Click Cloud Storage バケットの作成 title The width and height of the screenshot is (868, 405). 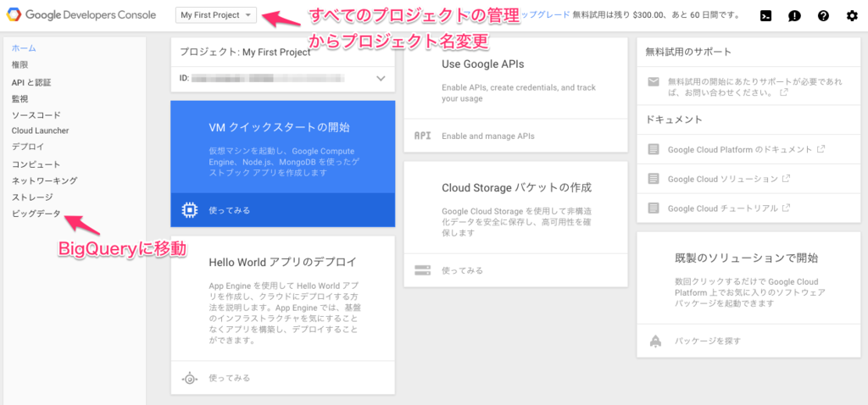pos(516,187)
